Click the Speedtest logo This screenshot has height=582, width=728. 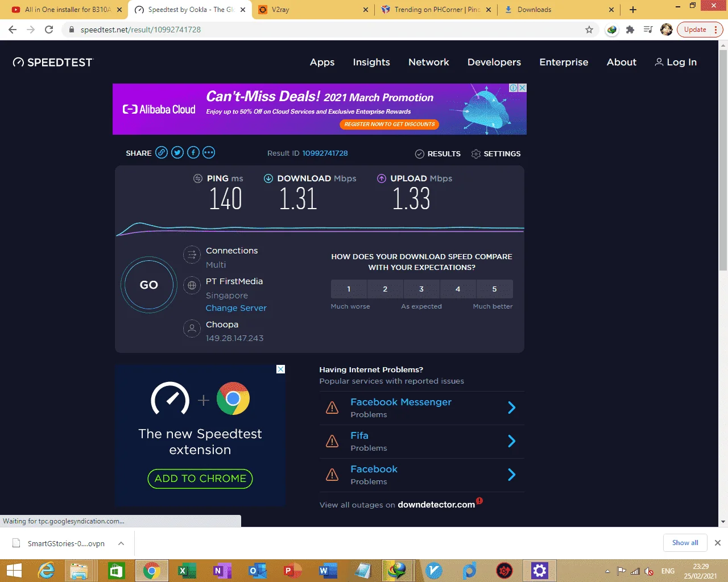52,63
